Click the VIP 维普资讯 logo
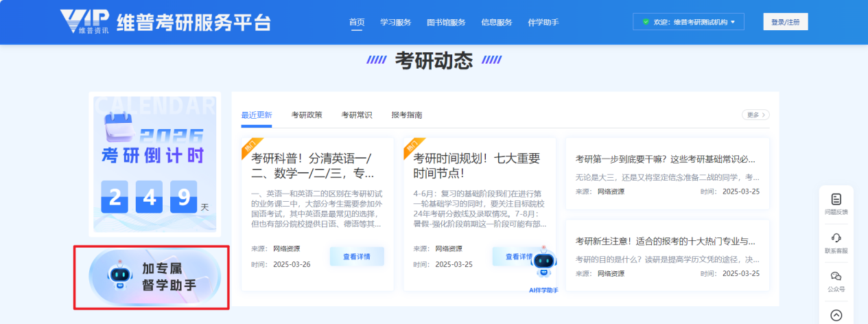The height and width of the screenshot is (324, 868). (85, 22)
